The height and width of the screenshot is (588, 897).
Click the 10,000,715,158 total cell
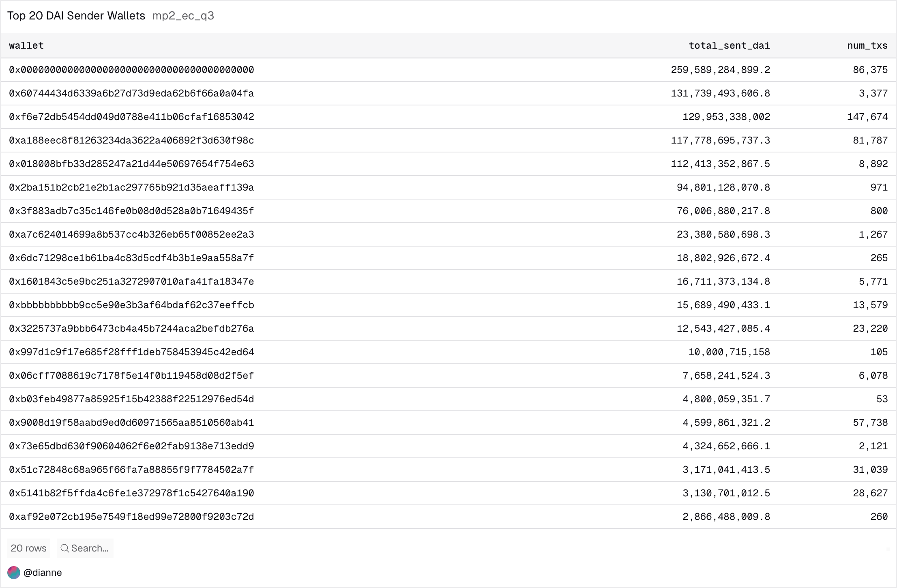tap(729, 352)
